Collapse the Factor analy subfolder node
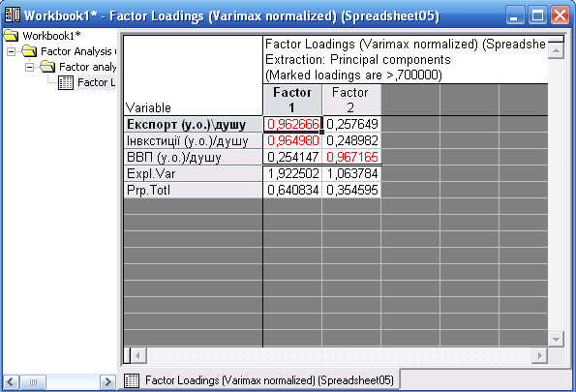576x392 pixels. [29, 67]
